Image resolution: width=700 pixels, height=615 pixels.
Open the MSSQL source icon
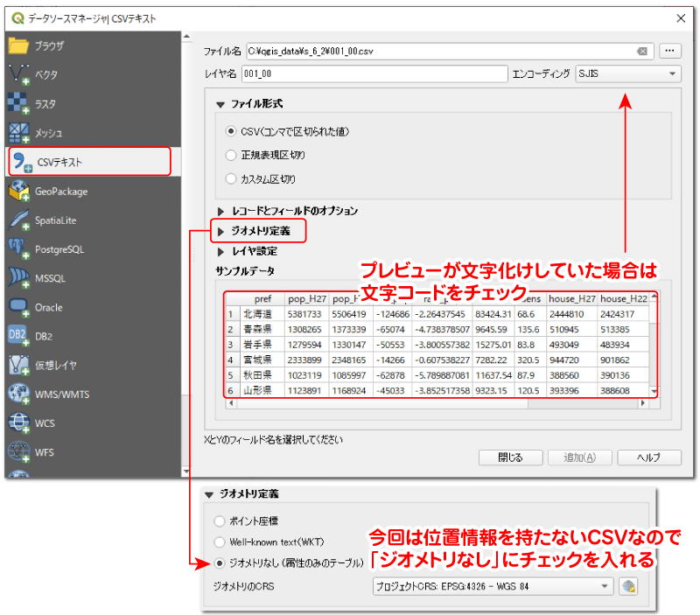point(18,278)
